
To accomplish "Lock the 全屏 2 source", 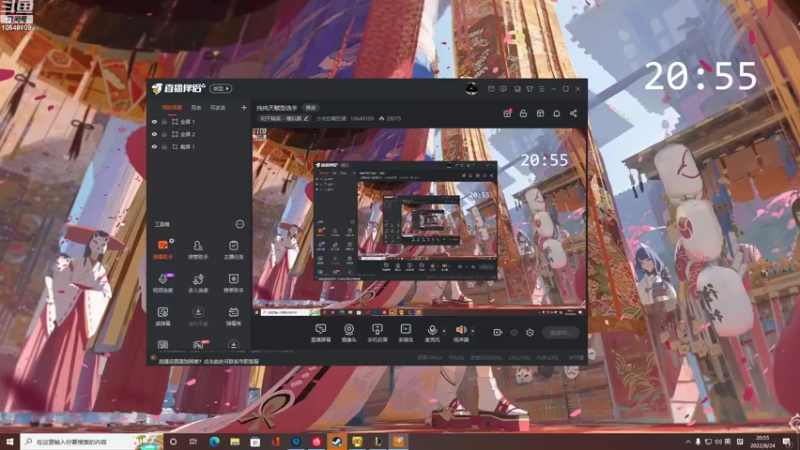I will pyautogui.click(x=164, y=134).
